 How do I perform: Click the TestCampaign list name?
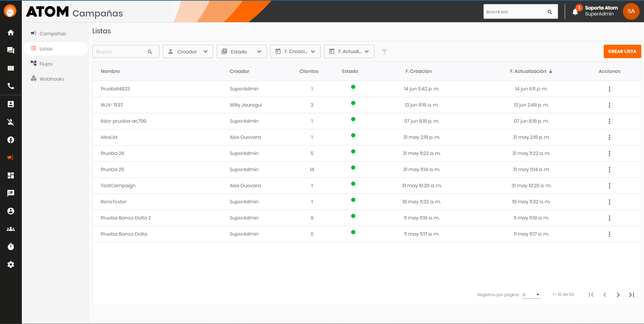coord(118,186)
